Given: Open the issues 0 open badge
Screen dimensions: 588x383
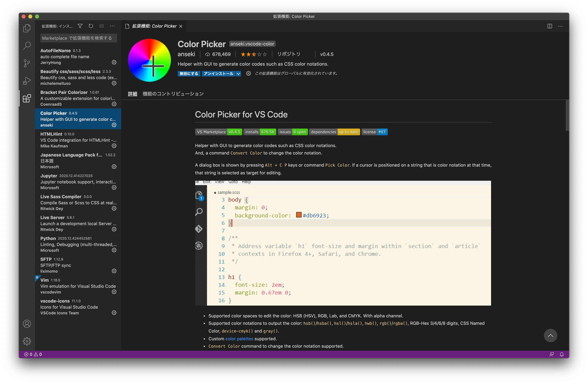Looking at the screenshot, I should [292, 132].
